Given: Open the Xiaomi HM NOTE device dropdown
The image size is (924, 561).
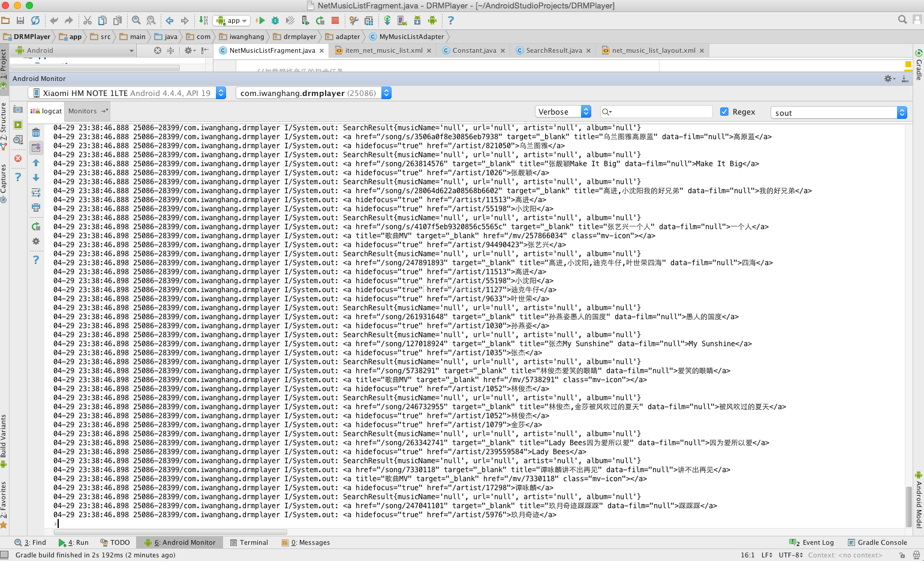Looking at the screenshot, I should (127, 93).
